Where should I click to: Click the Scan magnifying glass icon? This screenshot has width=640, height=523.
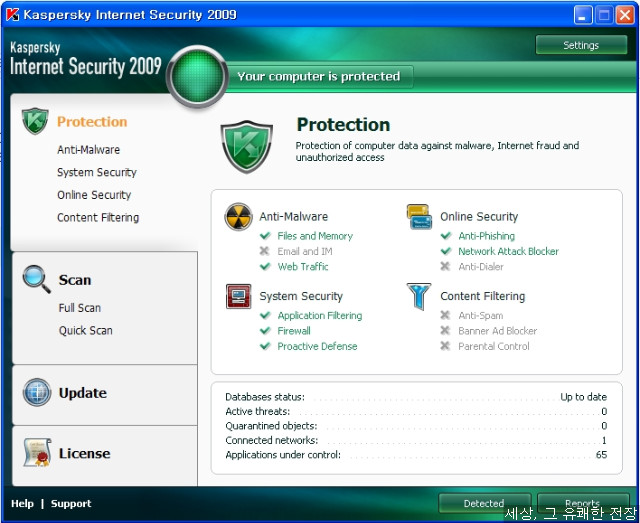tap(37, 279)
